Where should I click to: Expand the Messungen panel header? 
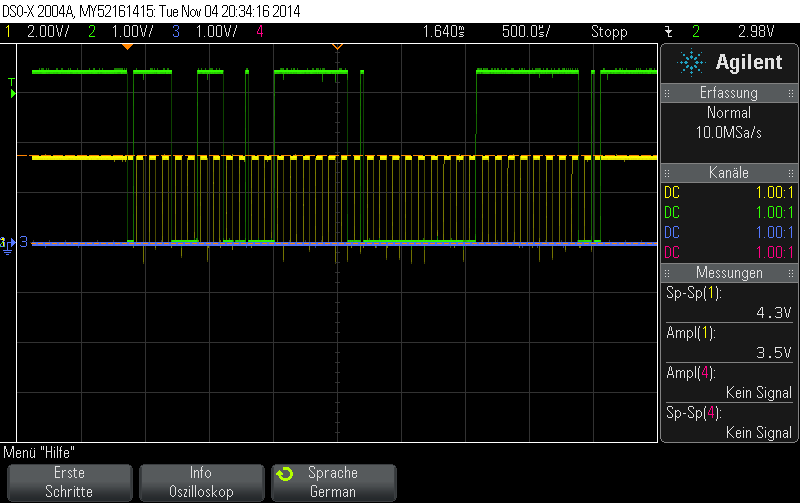pyautogui.click(x=728, y=272)
